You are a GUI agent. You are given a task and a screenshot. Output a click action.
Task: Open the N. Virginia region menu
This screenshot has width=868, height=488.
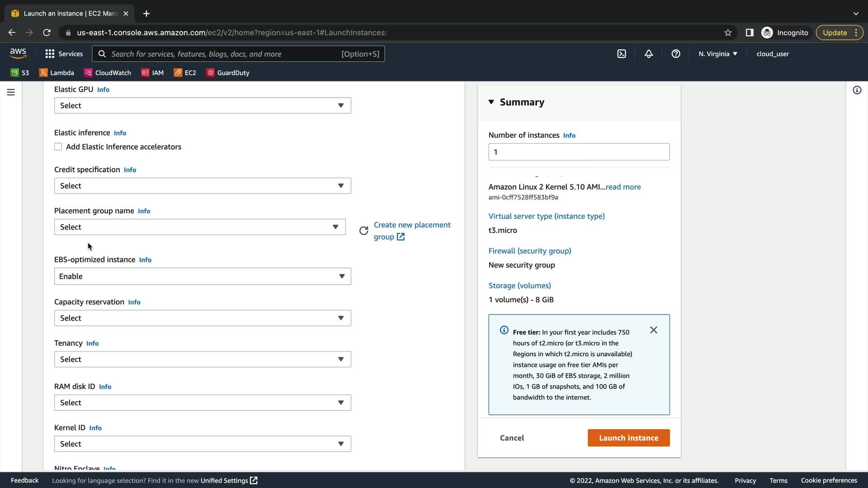(717, 54)
